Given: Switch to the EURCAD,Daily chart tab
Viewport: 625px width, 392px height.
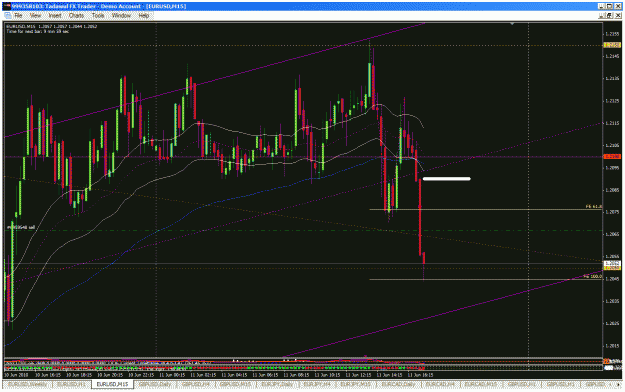Looking at the screenshot, I should point(398,384).
